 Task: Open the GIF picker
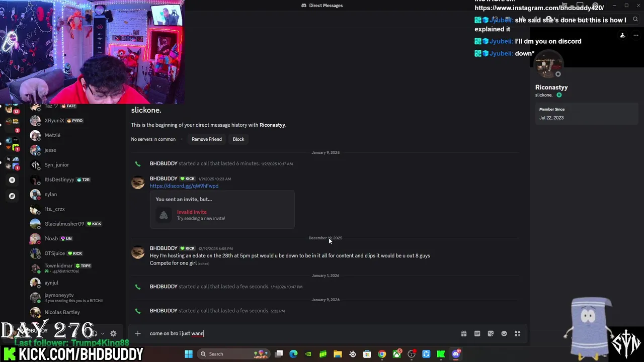[x=477, y=333]
